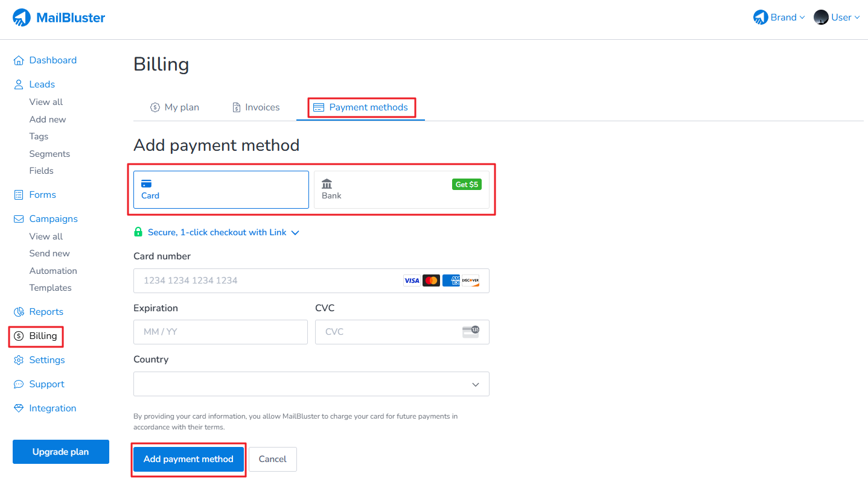The width and height of the screenshot is (868, 494).
Task: Open Dashboard via the home icon
Action: coord(19,60)
